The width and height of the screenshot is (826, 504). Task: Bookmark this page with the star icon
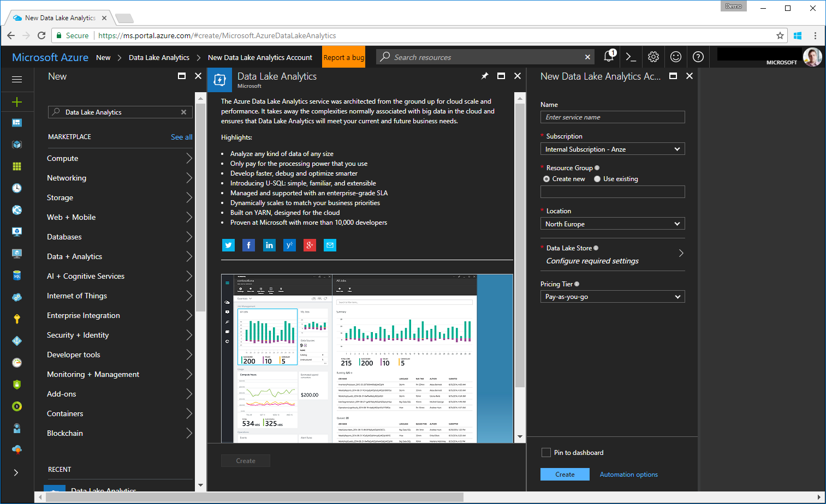pyautogui.click(x=780, y=35)
